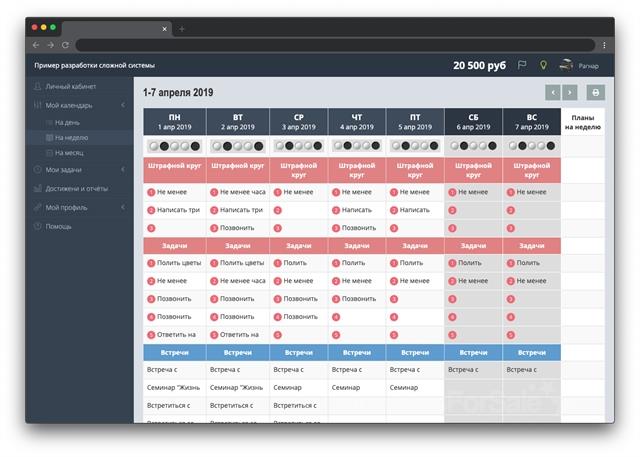Open the Рагнар user avatar
This screenshot has width=640, height=457.
[x=567, y=65]
